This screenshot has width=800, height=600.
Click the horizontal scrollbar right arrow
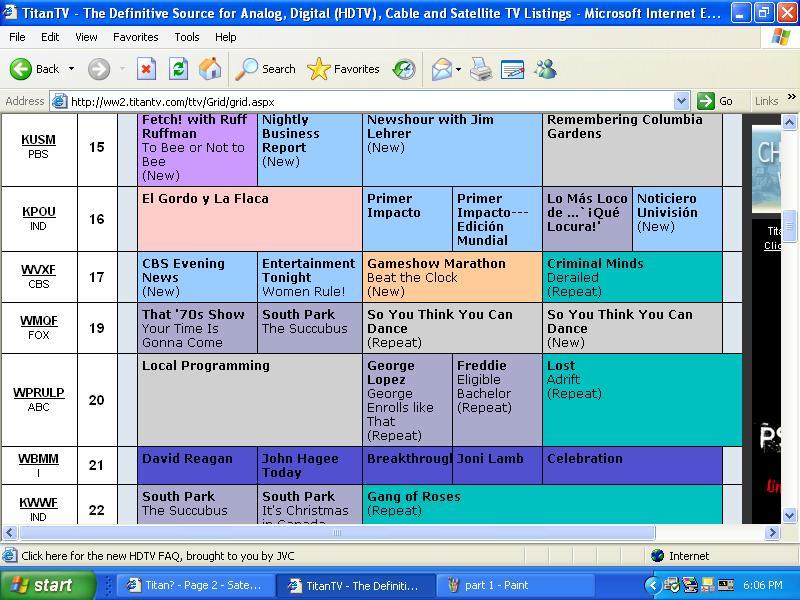point(772,533)
